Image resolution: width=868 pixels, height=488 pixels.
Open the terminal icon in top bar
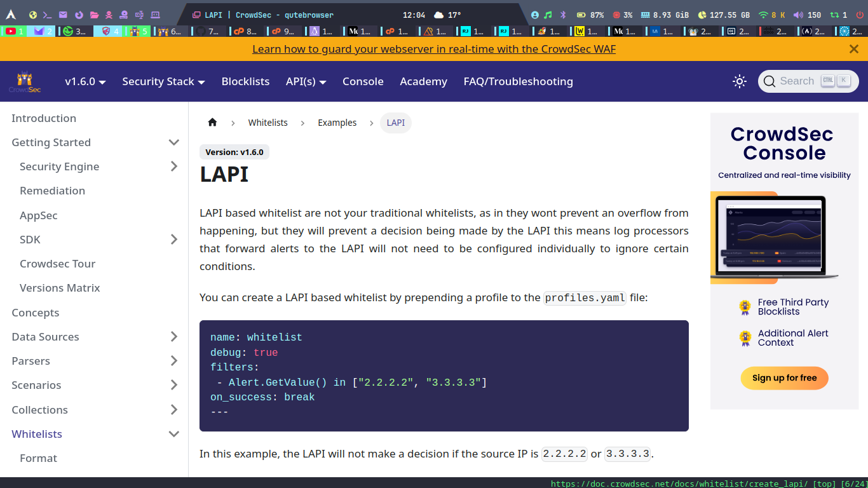[x=47, y=15]
